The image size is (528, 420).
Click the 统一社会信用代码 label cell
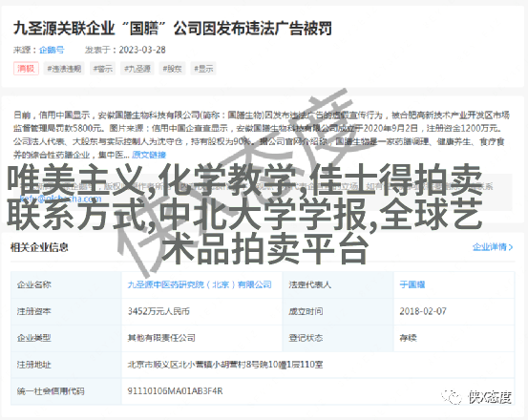(x=66, y=391)
